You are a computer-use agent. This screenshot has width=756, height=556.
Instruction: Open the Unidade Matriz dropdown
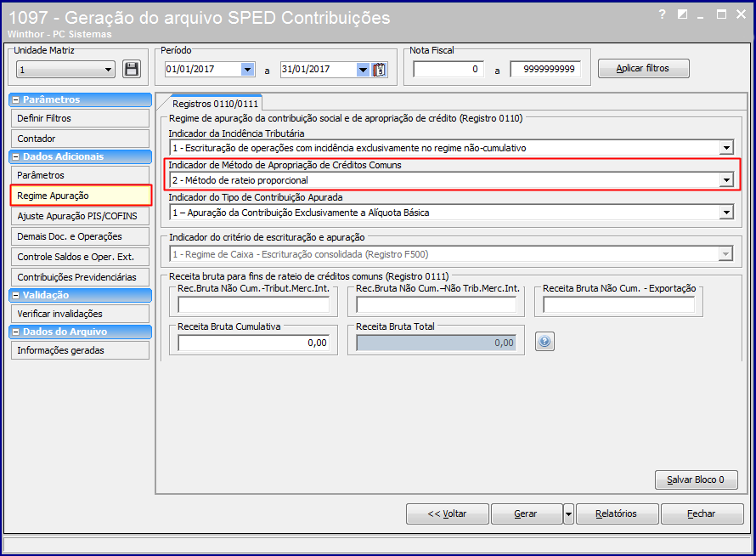click(x=108, y=70)
